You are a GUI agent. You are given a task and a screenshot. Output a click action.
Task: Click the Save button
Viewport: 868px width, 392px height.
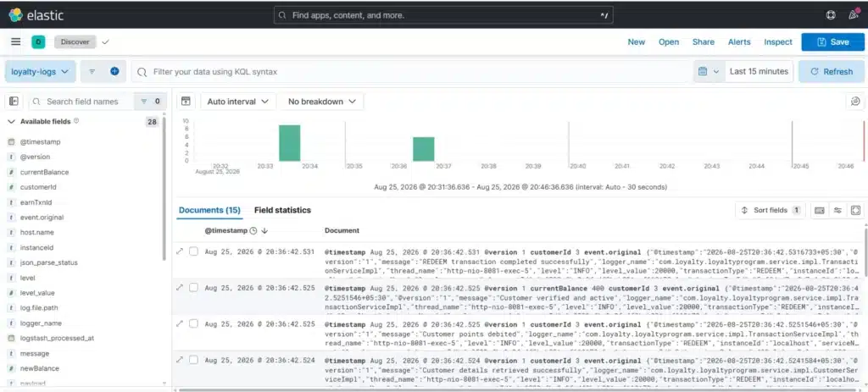(x=832, y=42)
